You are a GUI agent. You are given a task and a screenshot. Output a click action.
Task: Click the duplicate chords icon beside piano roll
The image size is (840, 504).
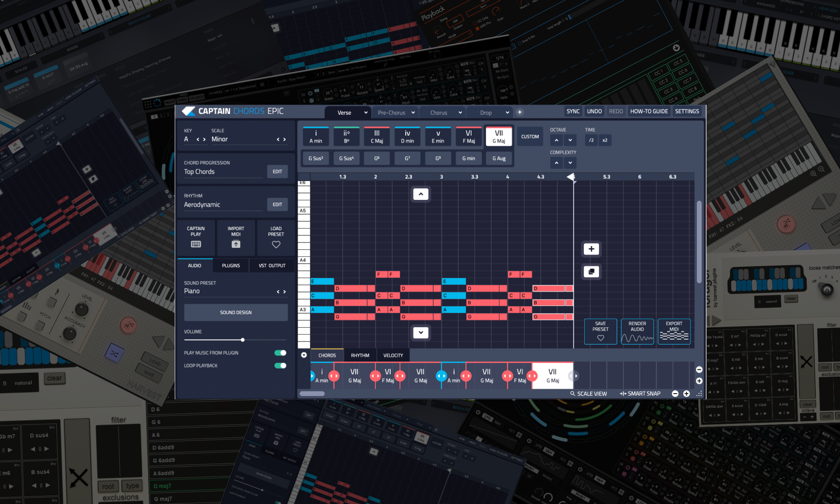click(x=591, y=272)
